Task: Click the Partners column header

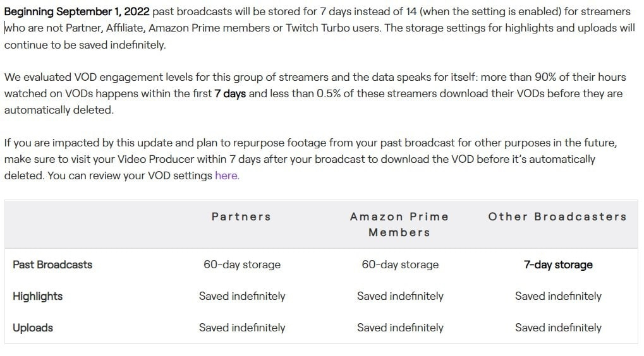Action: pos(241,217)
